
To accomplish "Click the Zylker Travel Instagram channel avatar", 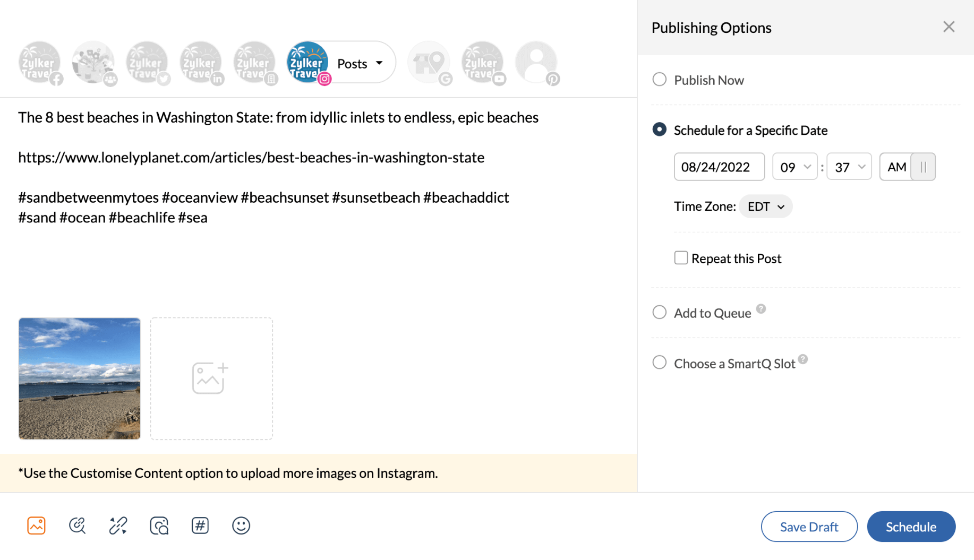I will [x=308, y=63].
